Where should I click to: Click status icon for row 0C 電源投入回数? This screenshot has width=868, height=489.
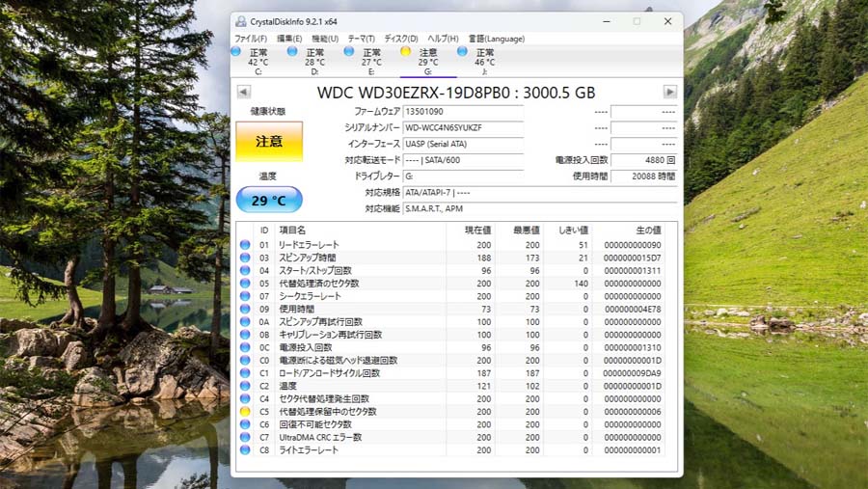(x=245, y=347)
